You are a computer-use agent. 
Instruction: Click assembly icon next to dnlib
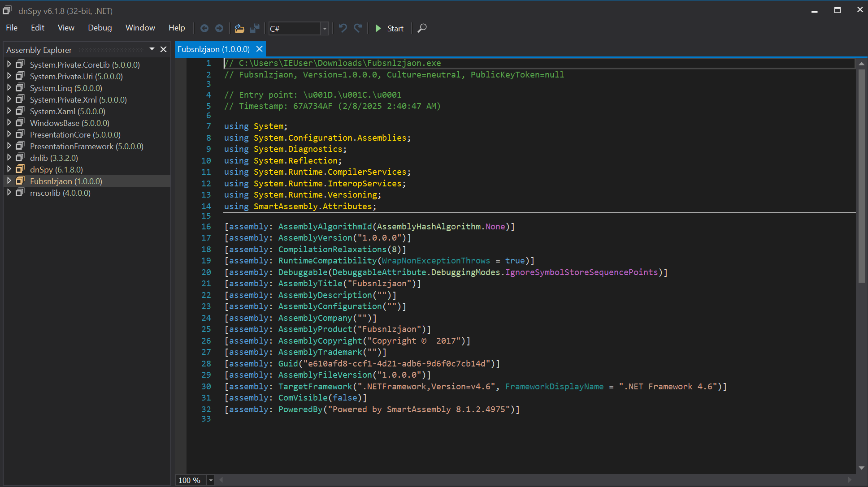click(20, 157)
